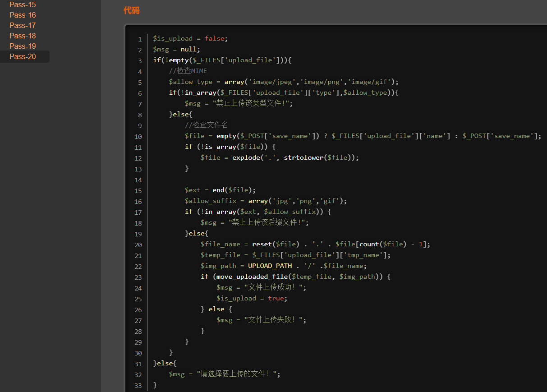Click line number 1 in the code gutter
The height and width of the screenshot is (392, 547).
click(x=140, y=39)
